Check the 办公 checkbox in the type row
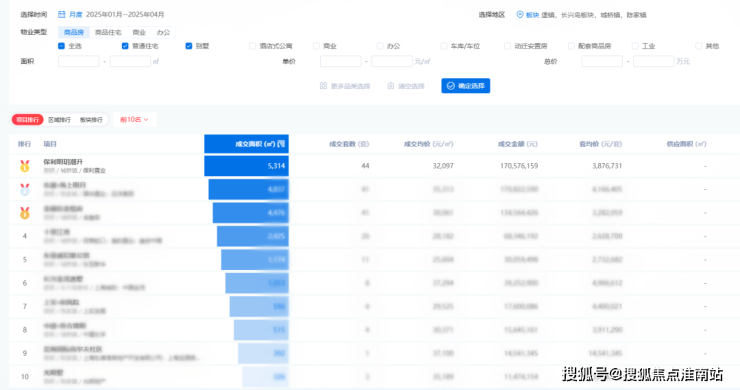 coord(380,46)
